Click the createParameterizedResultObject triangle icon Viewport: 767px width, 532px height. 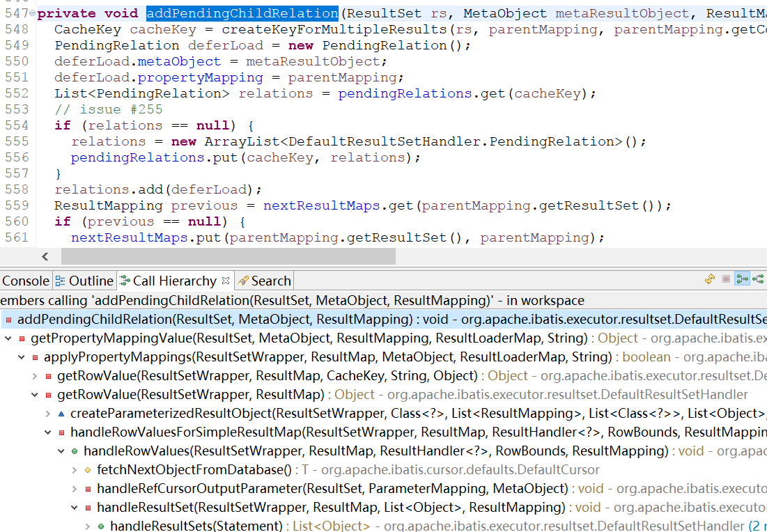[61, 414]
